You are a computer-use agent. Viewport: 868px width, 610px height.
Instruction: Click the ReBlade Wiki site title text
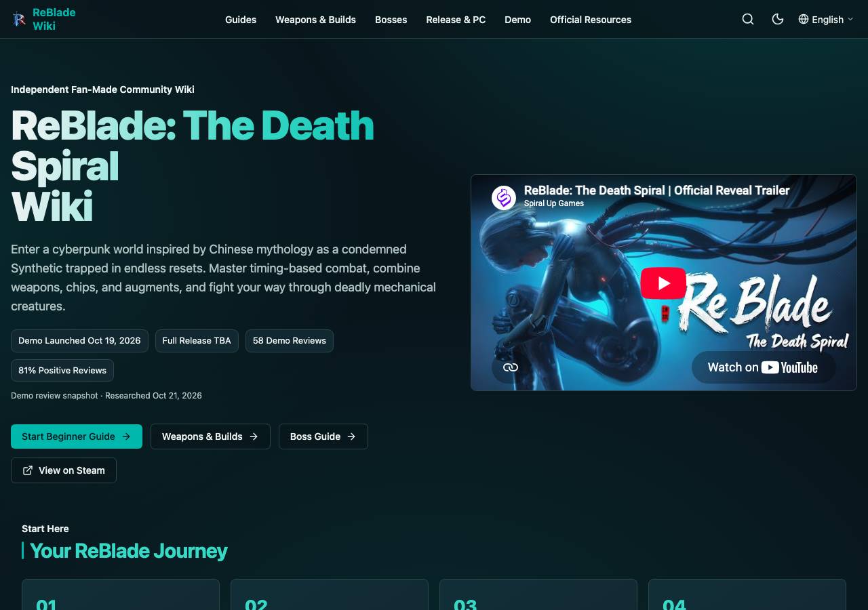[54, 19]
